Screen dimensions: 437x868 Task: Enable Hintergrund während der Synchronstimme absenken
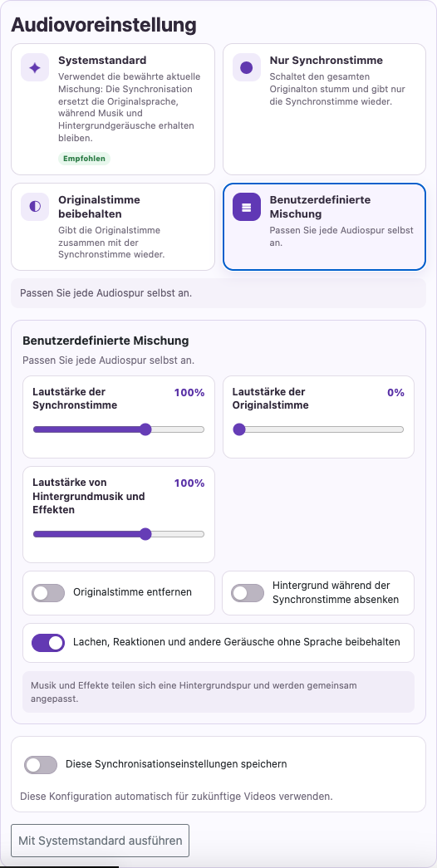click(x=248, y=593)
